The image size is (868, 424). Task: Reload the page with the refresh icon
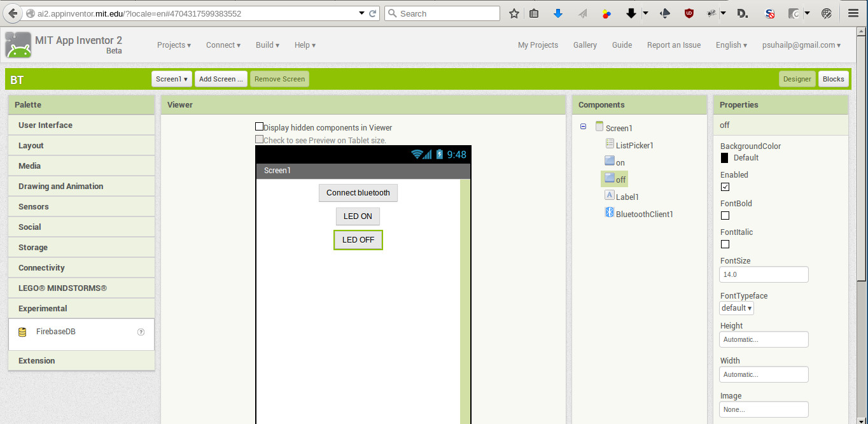374,13
